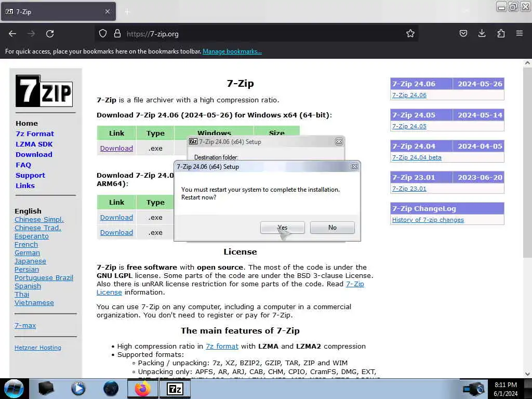Open a new tab with plus button
The height and width of the screenshot is (399, 532).
(127, 12)
